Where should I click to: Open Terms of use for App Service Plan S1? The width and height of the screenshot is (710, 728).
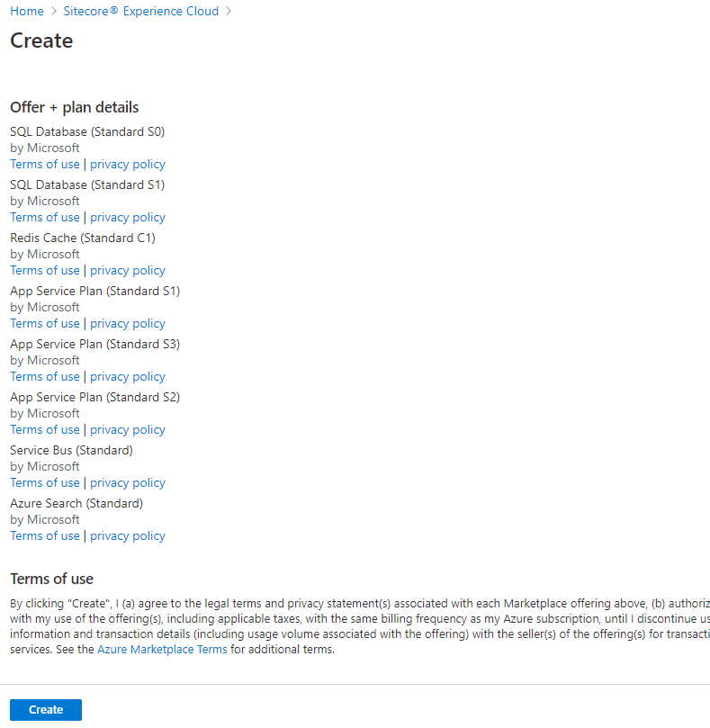click(x=45, y=324)
